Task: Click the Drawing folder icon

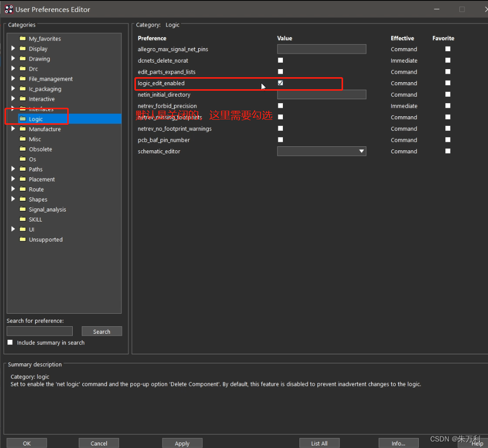Action: tap(23, 59)
